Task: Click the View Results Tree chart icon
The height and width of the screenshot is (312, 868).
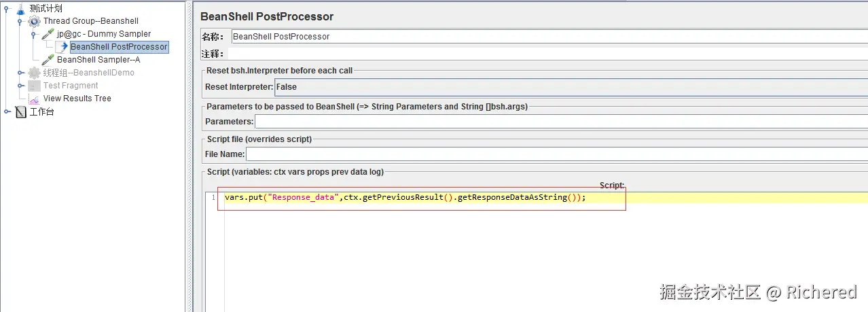Action: point(34,99)
